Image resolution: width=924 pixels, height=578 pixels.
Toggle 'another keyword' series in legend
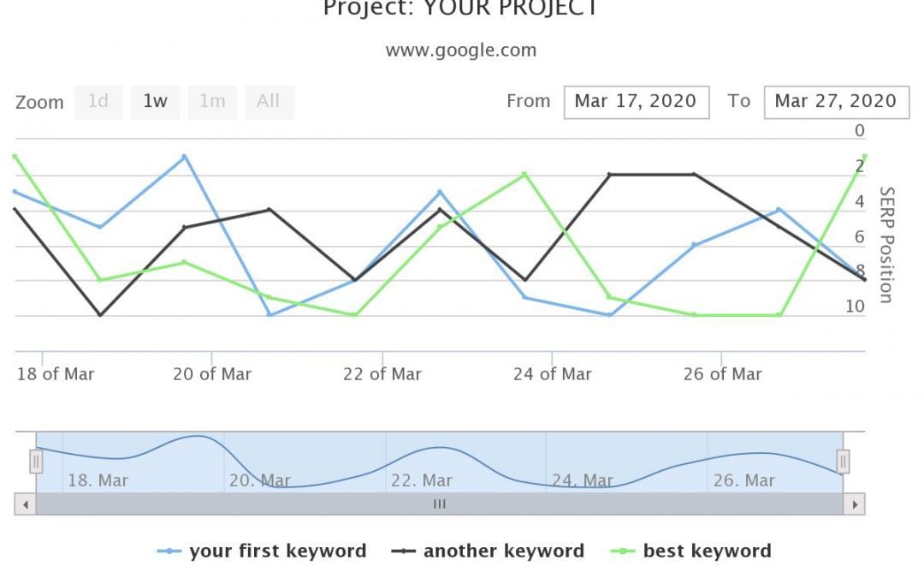coord(503,551)
